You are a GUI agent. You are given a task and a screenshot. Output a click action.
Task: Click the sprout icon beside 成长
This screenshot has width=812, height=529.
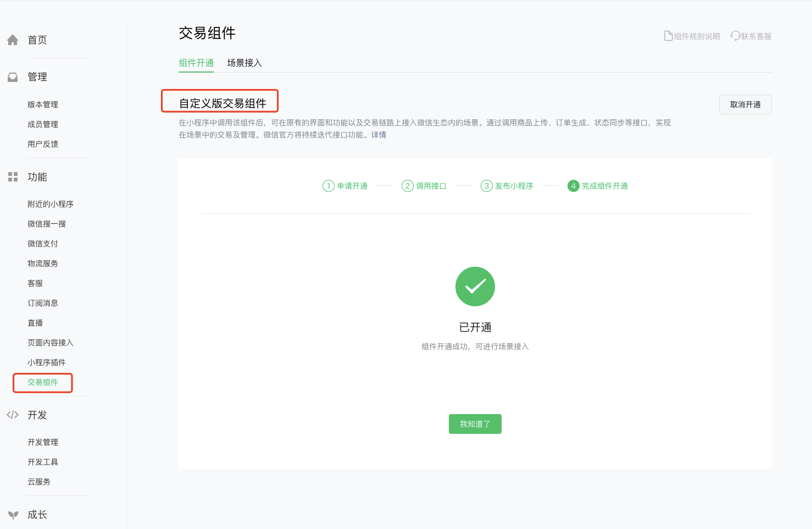coord(13,515)
